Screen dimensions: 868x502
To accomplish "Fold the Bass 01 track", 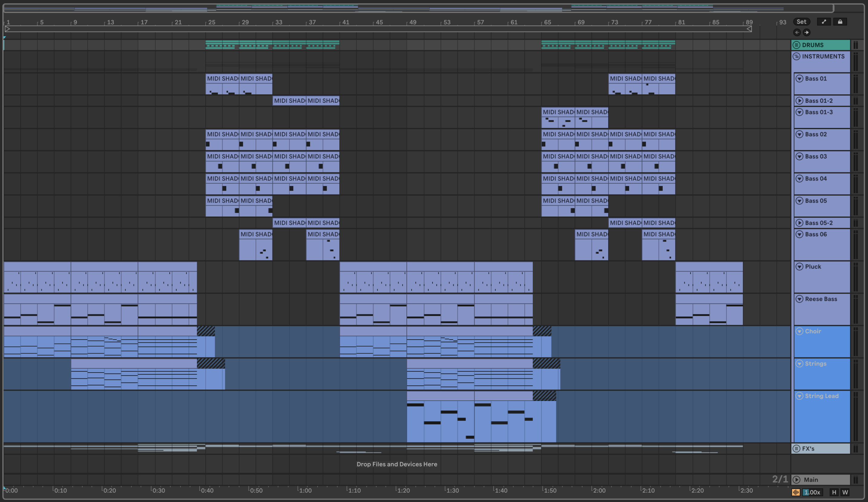I will 799,79.
